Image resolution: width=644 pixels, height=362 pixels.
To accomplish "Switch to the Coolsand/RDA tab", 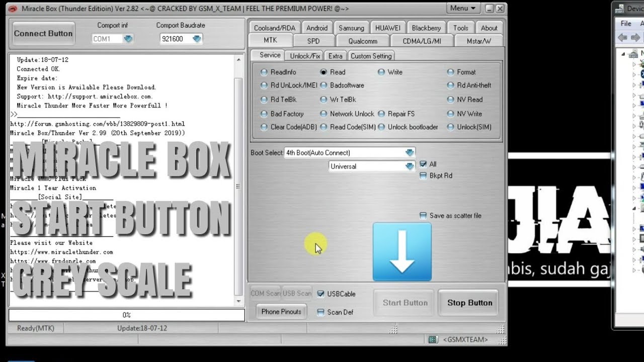I will click(275, 28).
